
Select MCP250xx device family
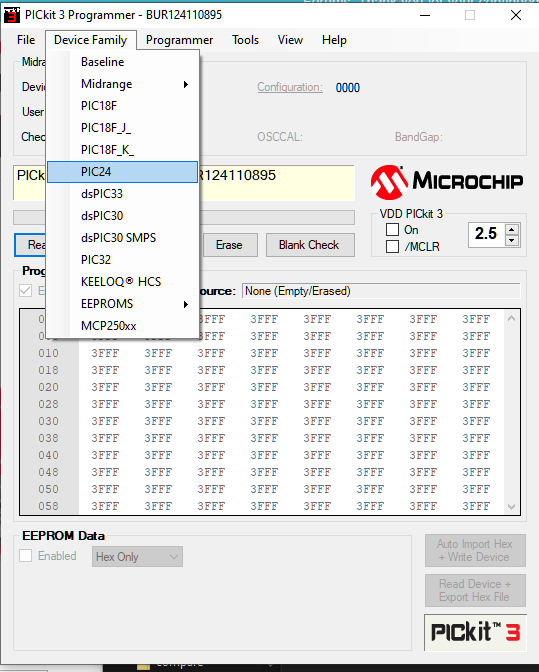(x=123, y=326)
